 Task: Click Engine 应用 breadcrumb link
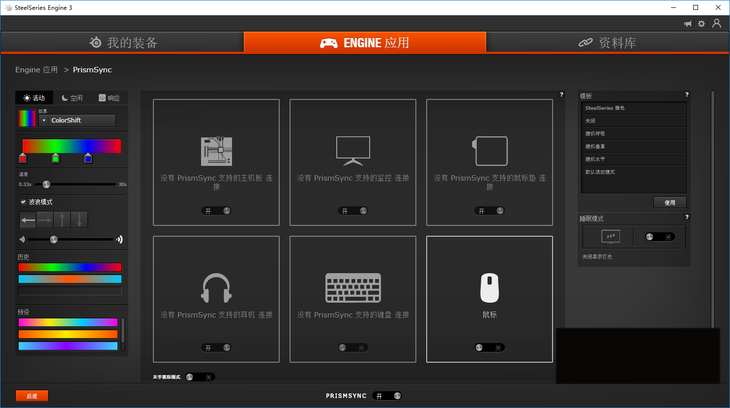tap(36, 70)
